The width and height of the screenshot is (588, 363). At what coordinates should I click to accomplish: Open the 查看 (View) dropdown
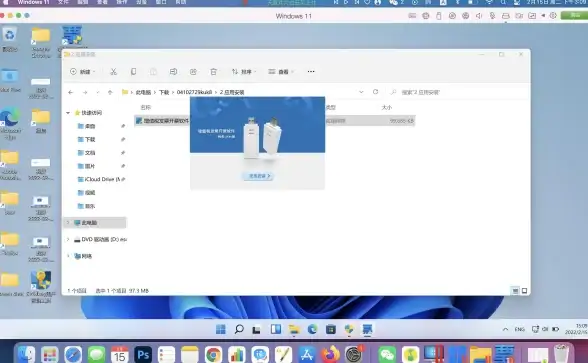click(281, 72)
